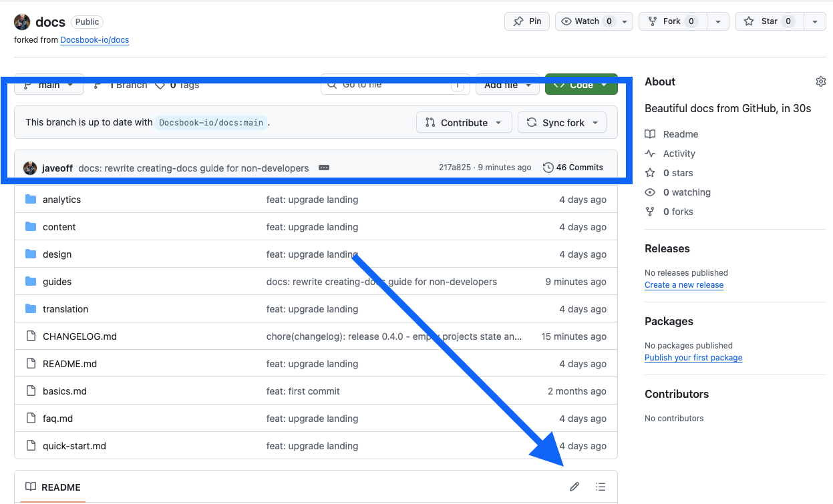Expand commit message with the ellipsis icon
This screenshot has height=504, width=833.
tap(324, 168)
